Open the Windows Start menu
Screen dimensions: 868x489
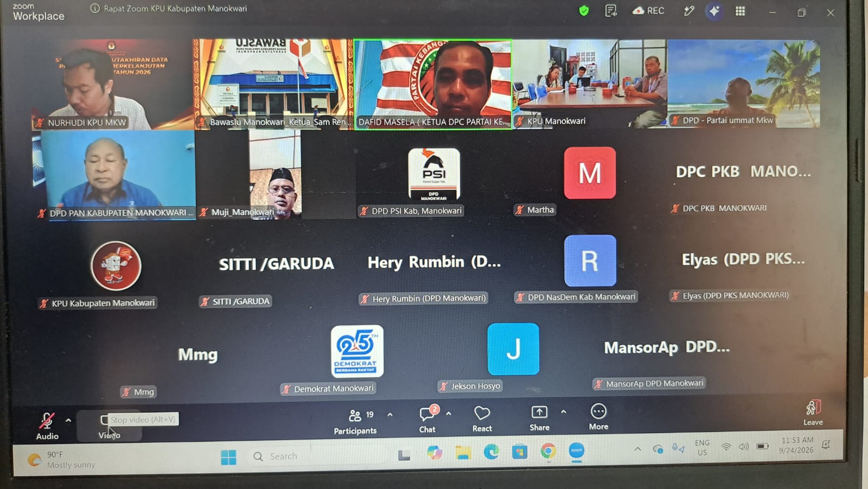coord(228,457)
